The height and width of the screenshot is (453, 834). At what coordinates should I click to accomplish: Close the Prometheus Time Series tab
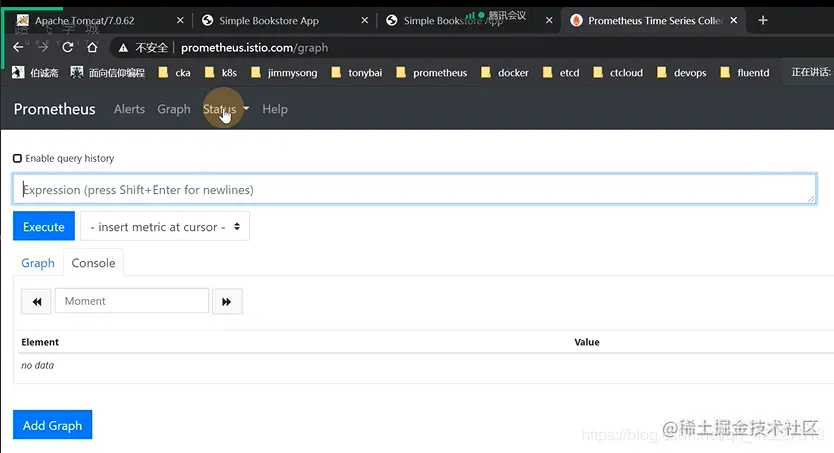[x=733, y=20]
